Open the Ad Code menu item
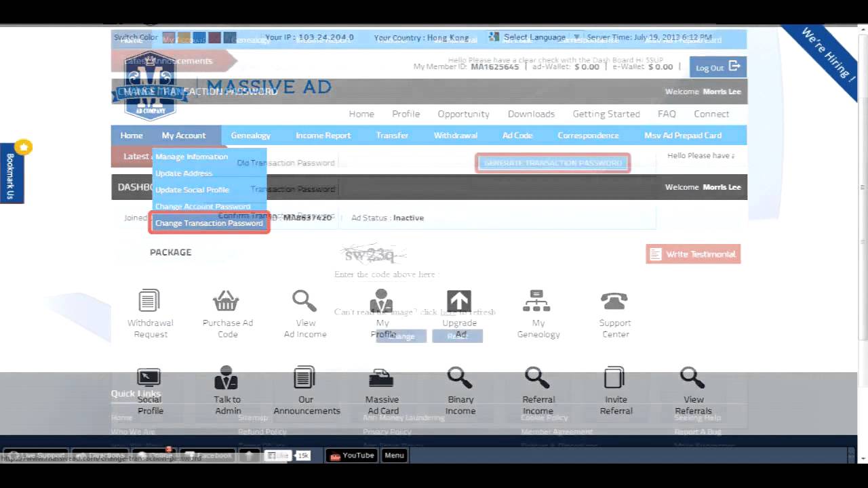Screen dimensions: 868x488 517,136
